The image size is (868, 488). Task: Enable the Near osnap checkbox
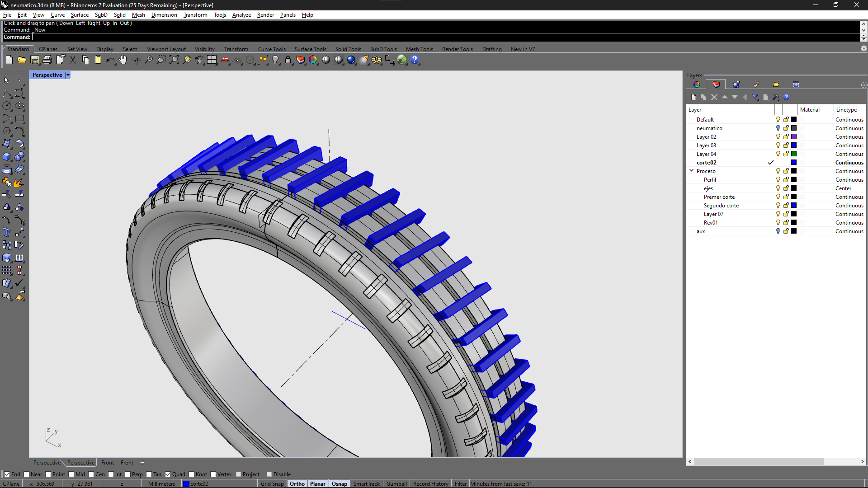[27, 474]
